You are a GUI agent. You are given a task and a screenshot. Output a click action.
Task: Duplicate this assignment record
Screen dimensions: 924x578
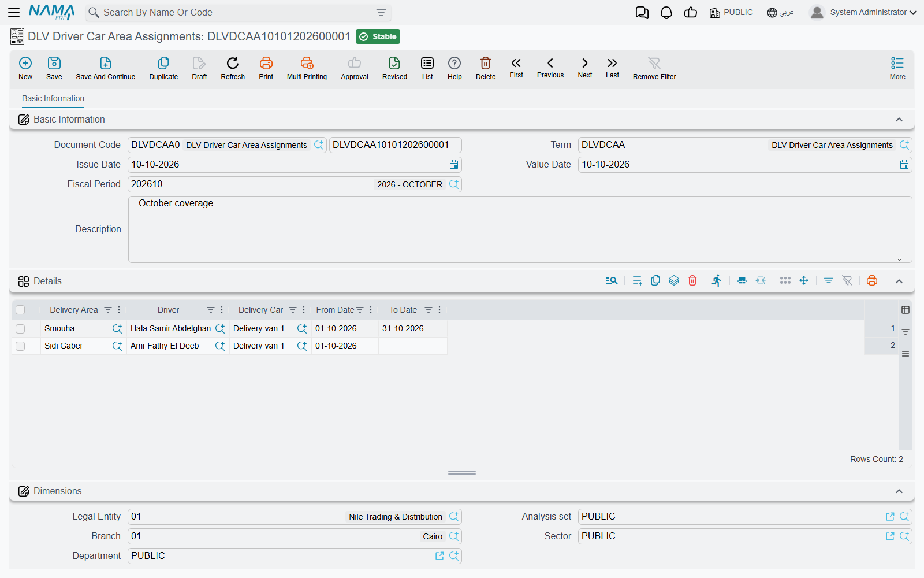pyautogui.click(x=163, y=68)
